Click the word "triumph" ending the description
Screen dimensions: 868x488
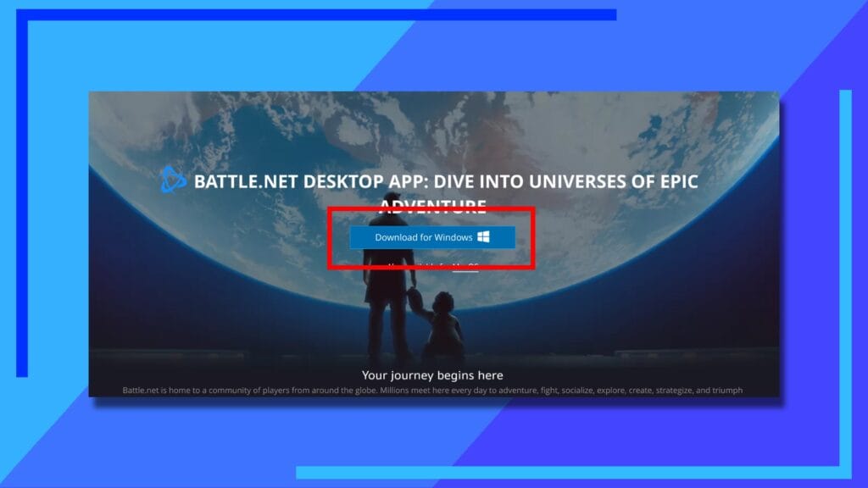pyautogui.click(x=725, y=391)
